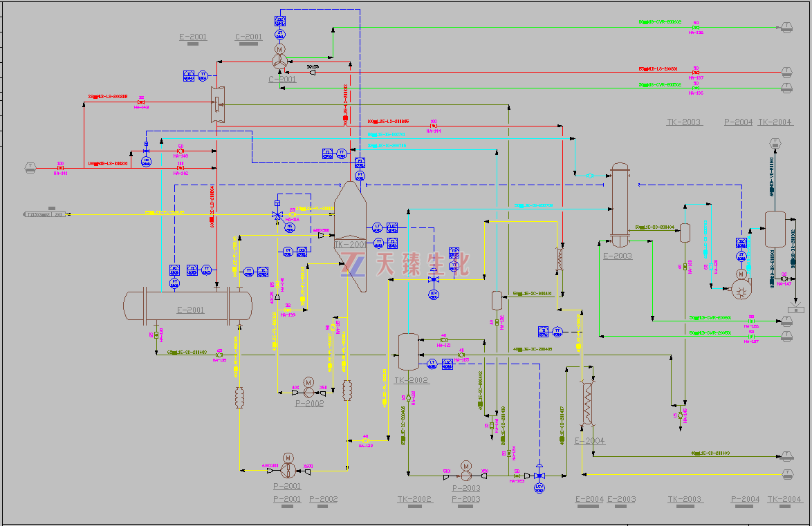Click the TK-2001 tower vessel

[x=350, y=235]
